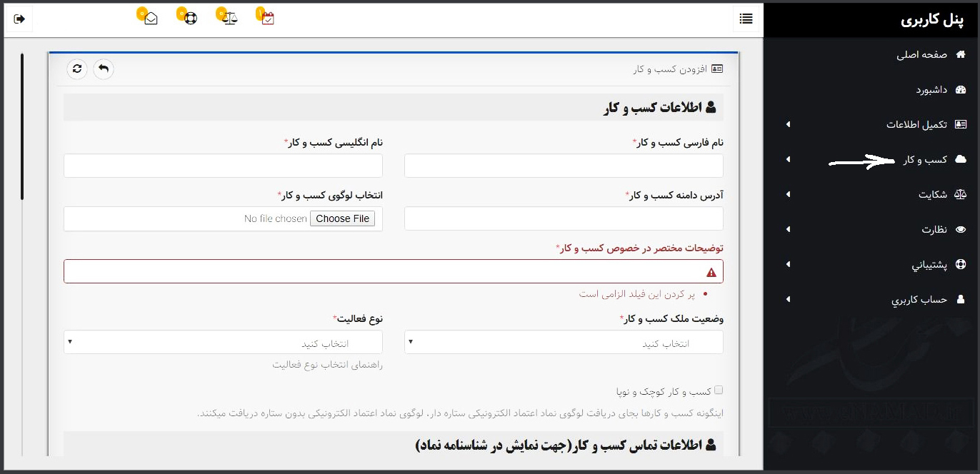Click the vertical scrollbar left of form

[22, 126]
